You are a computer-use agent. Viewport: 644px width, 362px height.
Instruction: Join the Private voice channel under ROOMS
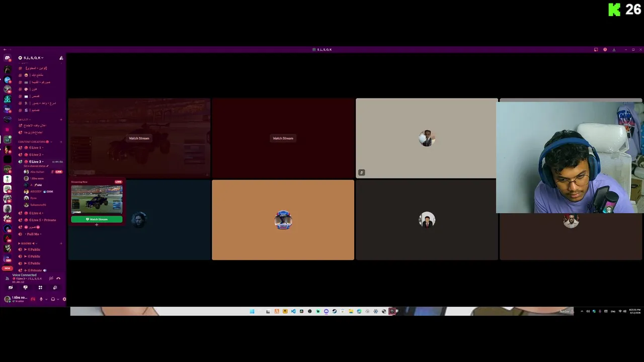[40, 270]
